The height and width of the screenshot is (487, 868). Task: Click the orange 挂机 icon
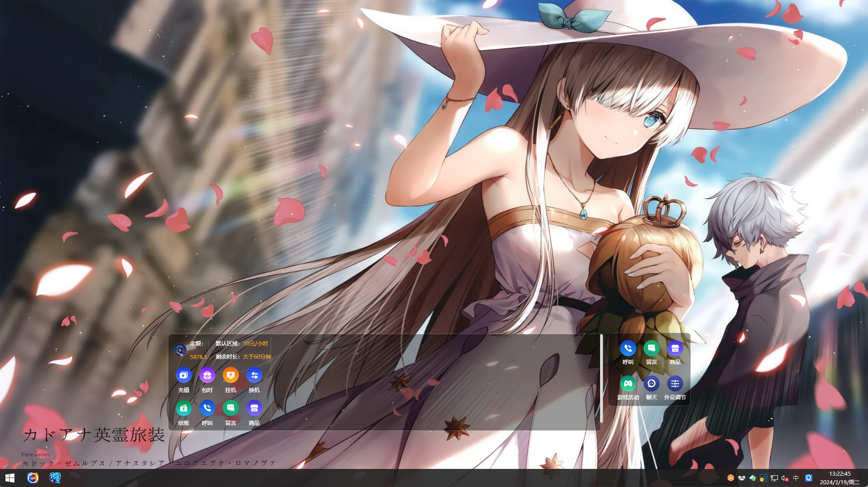230,375
